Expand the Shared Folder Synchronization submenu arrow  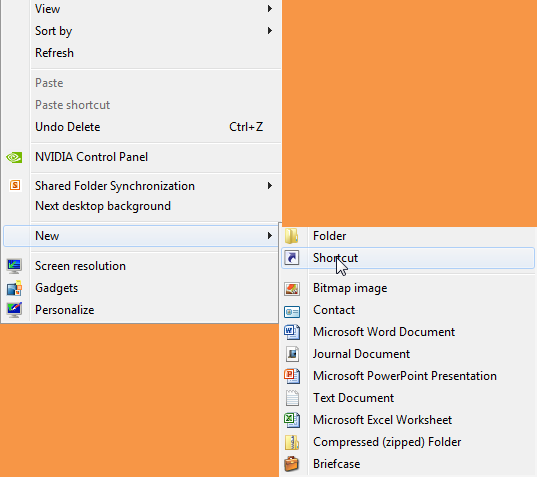(x=270, y=186)
